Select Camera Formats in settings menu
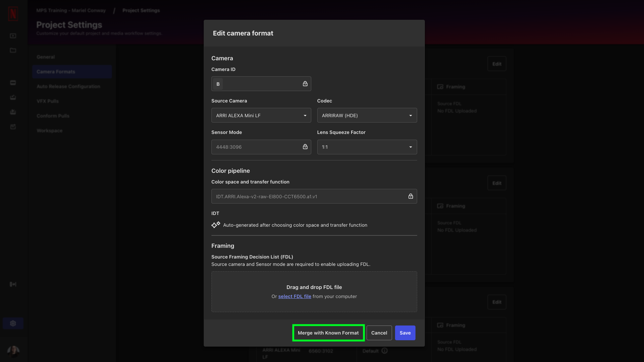This screenshot has height=362, width=644. tap(72, 72)
